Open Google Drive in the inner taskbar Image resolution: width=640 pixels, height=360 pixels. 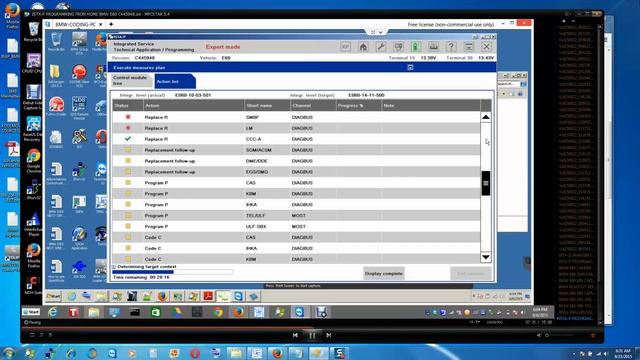pos(176,313)
